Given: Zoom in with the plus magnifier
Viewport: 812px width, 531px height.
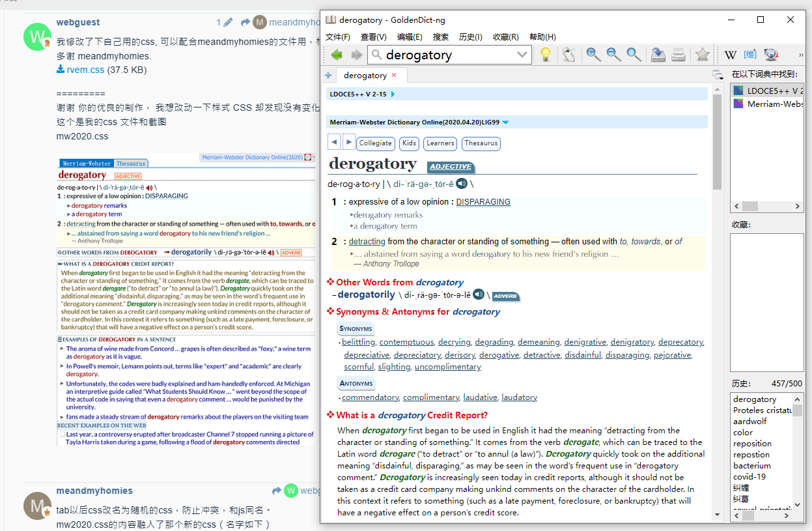Looking at the screenshot, I should 593,55.
